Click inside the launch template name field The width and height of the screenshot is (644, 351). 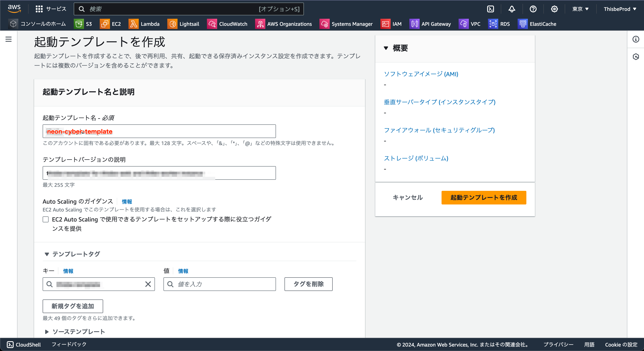(x=159, y=131)
